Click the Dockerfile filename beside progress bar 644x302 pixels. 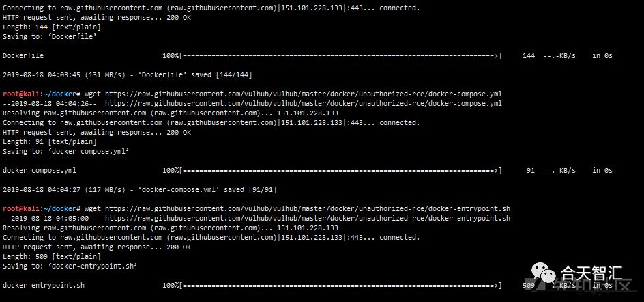[x=23, y=55]
